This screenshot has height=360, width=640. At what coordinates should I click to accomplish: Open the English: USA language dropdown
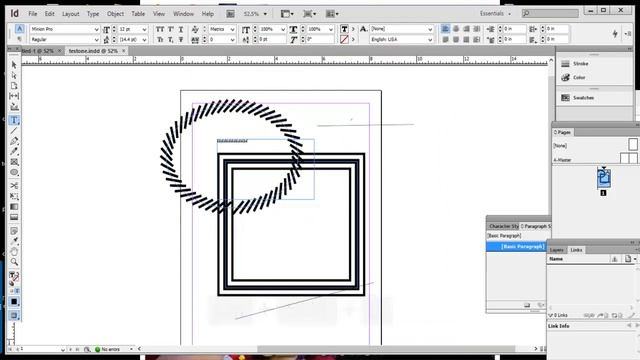(x=430, y=40)
